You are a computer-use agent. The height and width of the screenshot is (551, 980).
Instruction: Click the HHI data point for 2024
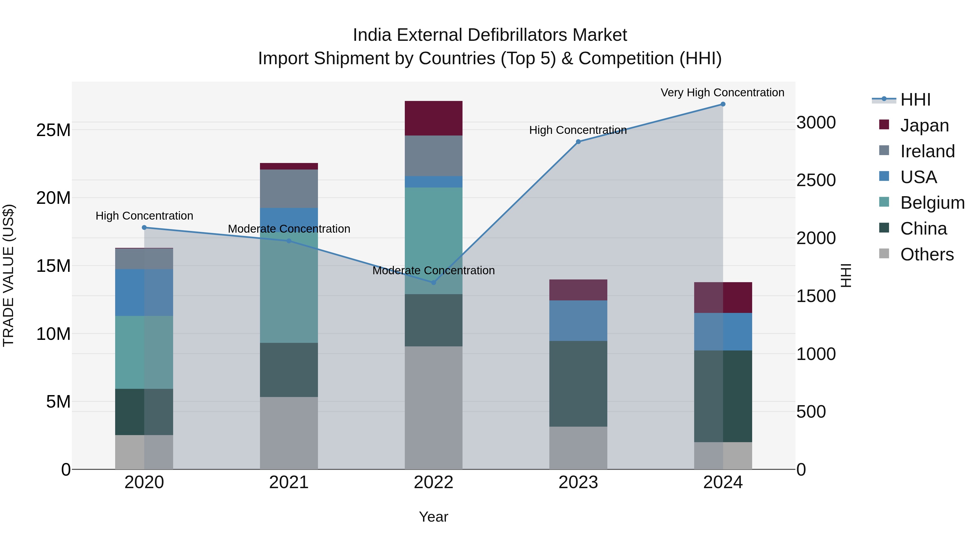723,104
